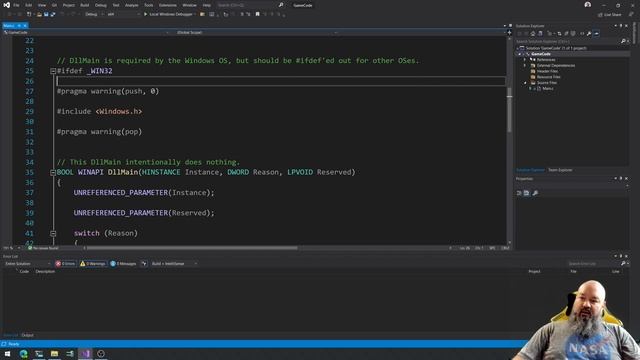Viewport: 640px width, 360px height.
Task: Select Main.c in Solution Explorer
Action: click(548, 89)
